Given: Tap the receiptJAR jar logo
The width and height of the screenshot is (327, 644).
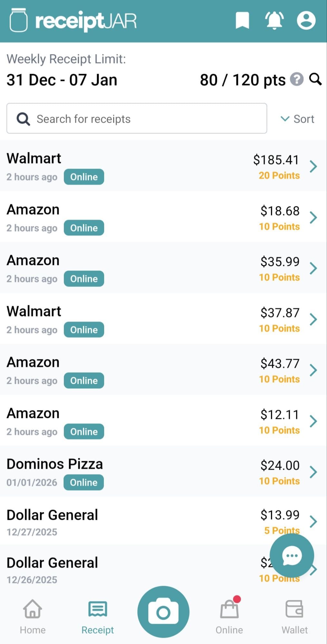Looking at the screenshot, I should click(19, 20).
